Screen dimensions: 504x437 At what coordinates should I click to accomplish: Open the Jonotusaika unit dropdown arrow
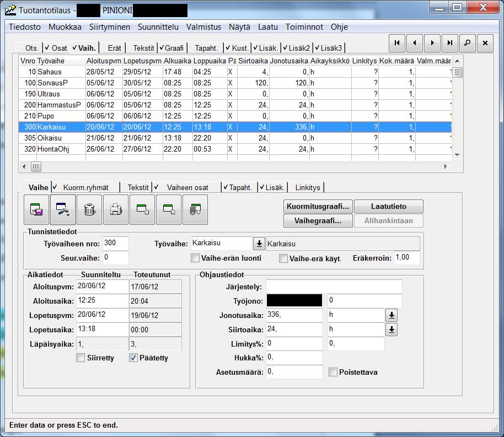click(x=392, y=315)
